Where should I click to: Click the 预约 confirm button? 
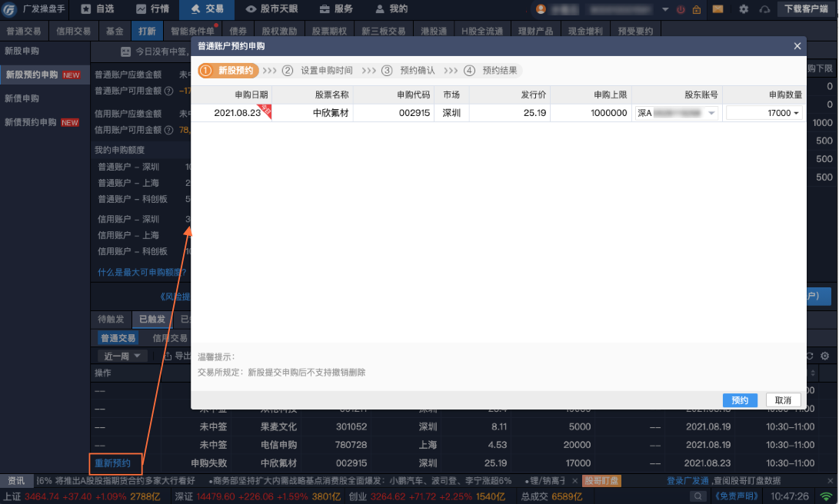[x=740, y=400]
